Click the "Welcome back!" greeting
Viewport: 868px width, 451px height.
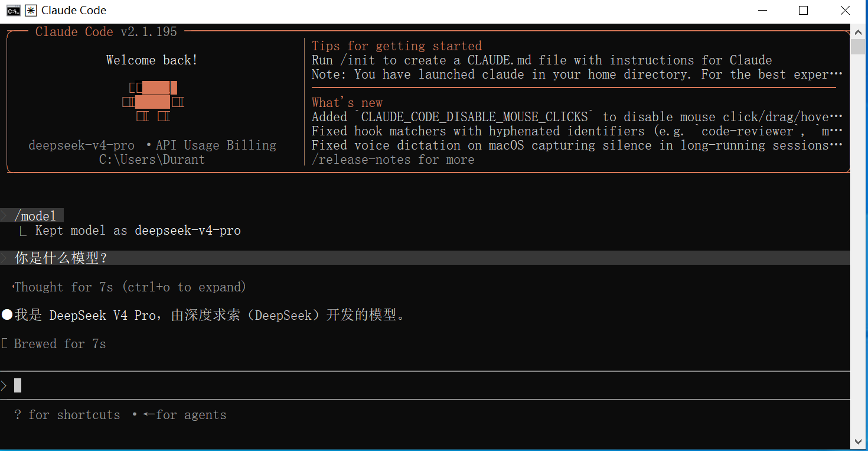152,60
